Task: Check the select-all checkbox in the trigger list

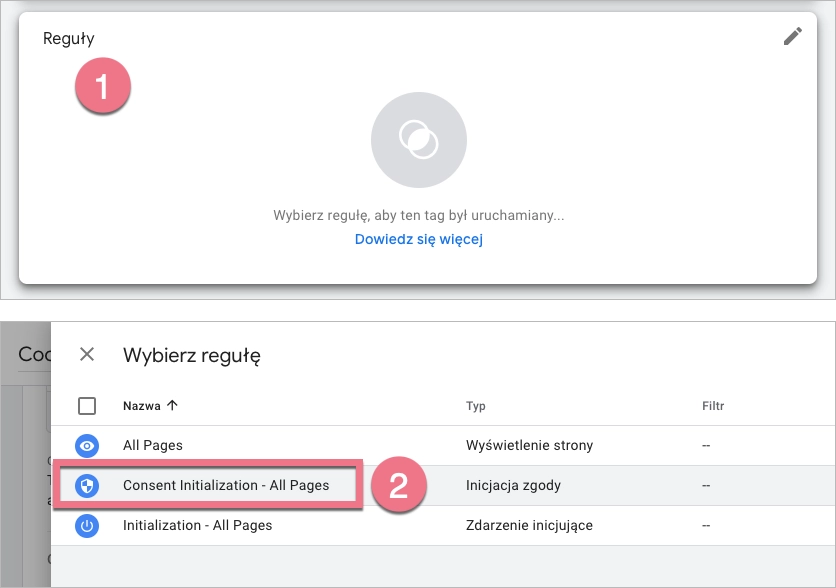Action: pyautogui.click(x=87, y=405)
